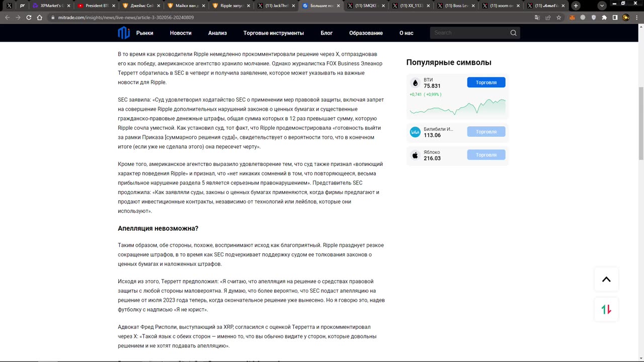The image size is (644, 362).
Task: Click the shield extension icon
Action: [593, 17]
